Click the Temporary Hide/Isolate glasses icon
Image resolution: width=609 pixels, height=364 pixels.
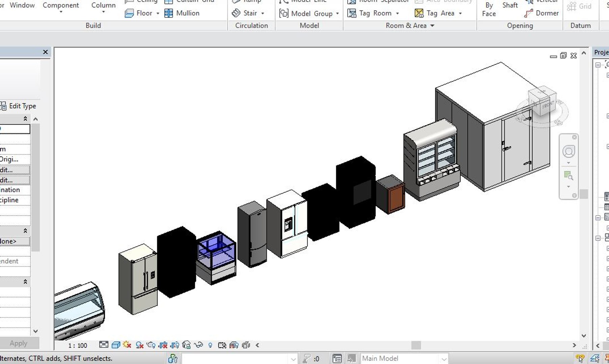pyautogui.click(x=198, y=345)
